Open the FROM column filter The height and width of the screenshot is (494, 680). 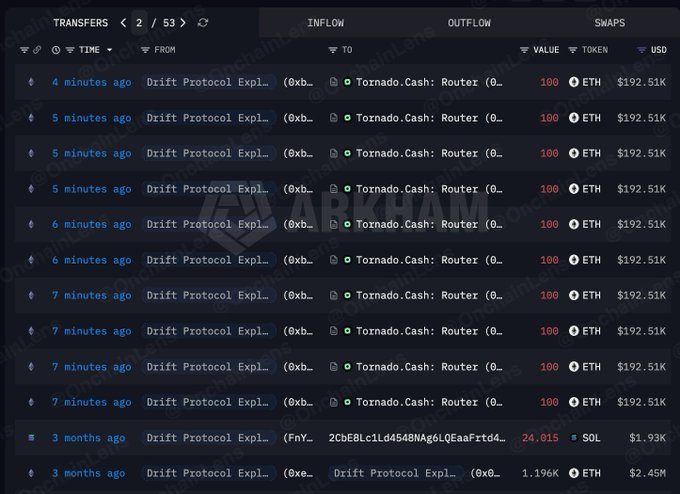pyautogui.click(x=145, y=50)
